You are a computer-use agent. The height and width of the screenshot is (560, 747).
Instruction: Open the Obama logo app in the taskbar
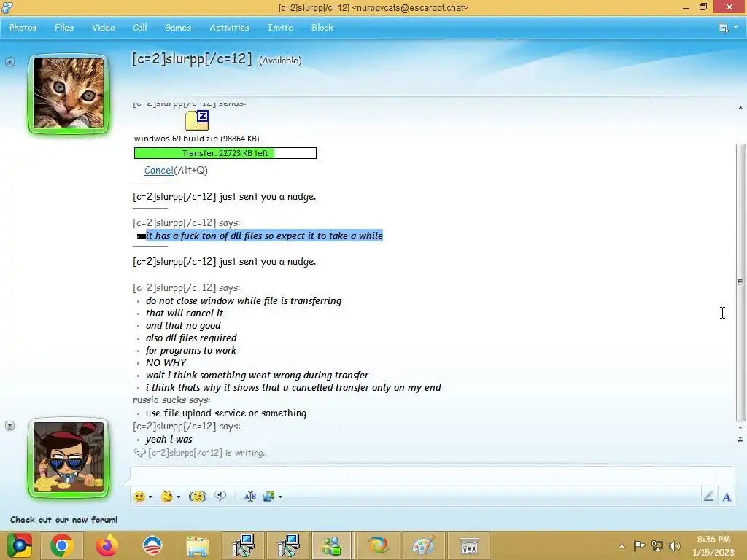point(152,545)
